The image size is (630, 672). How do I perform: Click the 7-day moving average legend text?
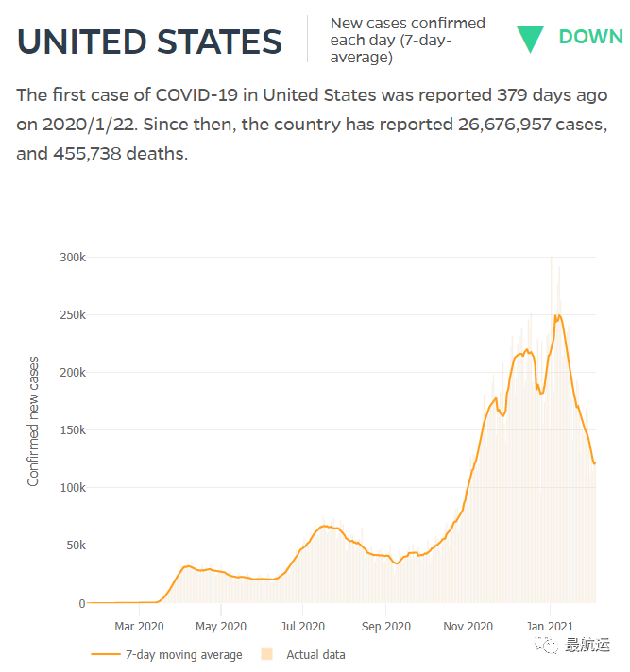pyautogui.click(x=183, y=655)
